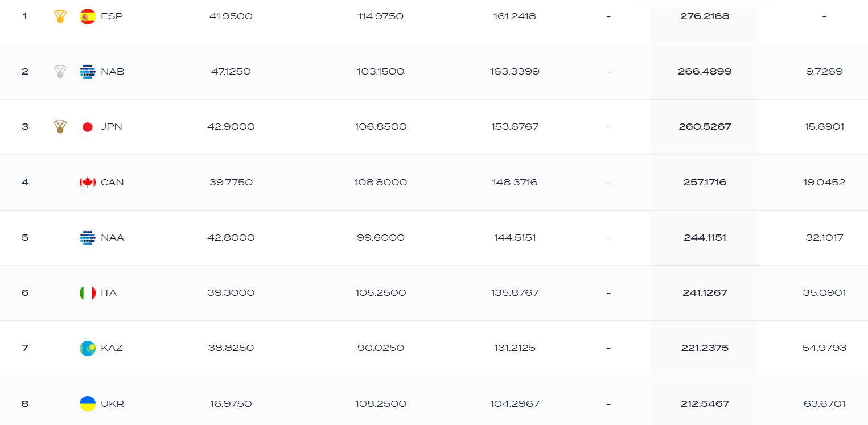Select the CAN country label

point(112,183)
